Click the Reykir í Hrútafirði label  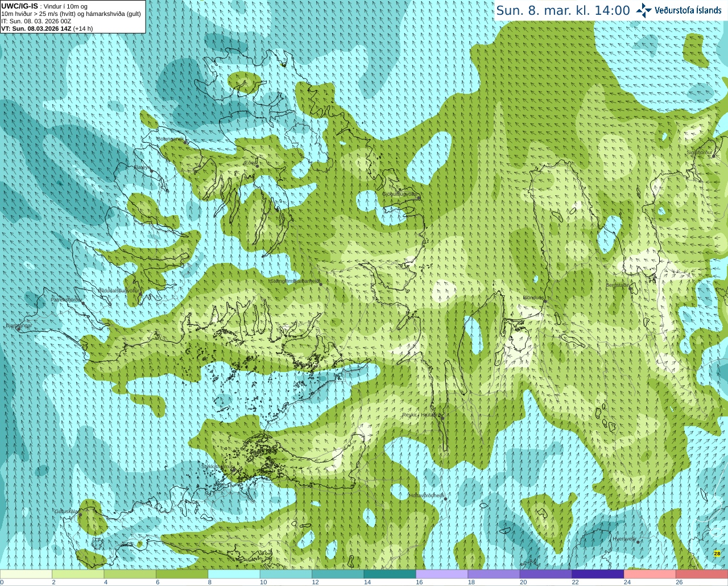[x=421, y=415]
